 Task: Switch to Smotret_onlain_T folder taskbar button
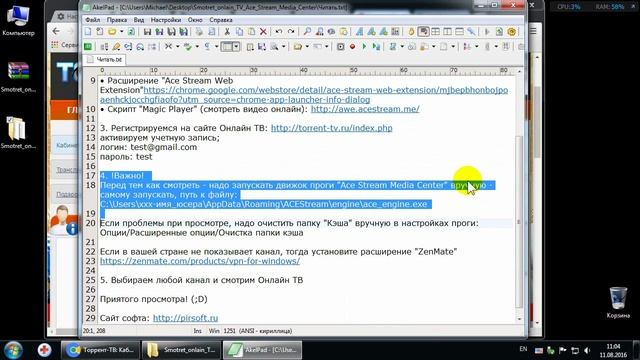click(181, 350)
